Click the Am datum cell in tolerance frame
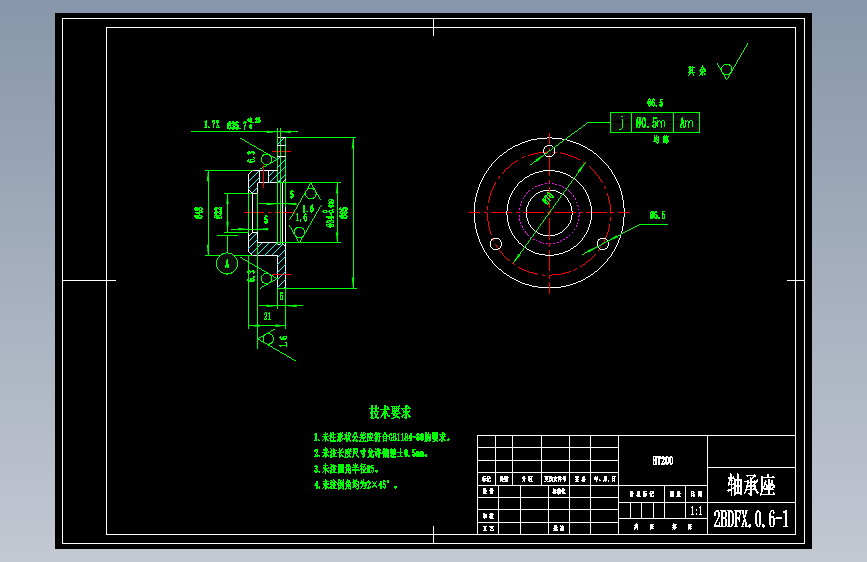Image resolution: width=867 pixels, height=562 pixels. (687, 123)
